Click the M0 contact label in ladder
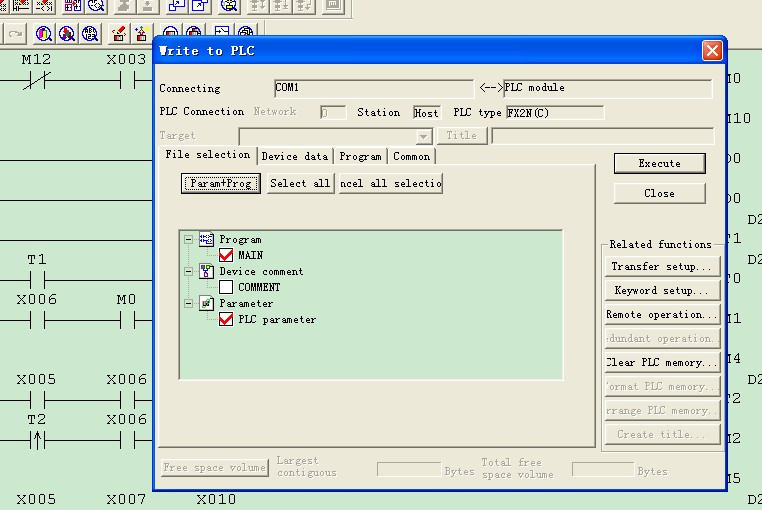 click(x=126, y=299)
